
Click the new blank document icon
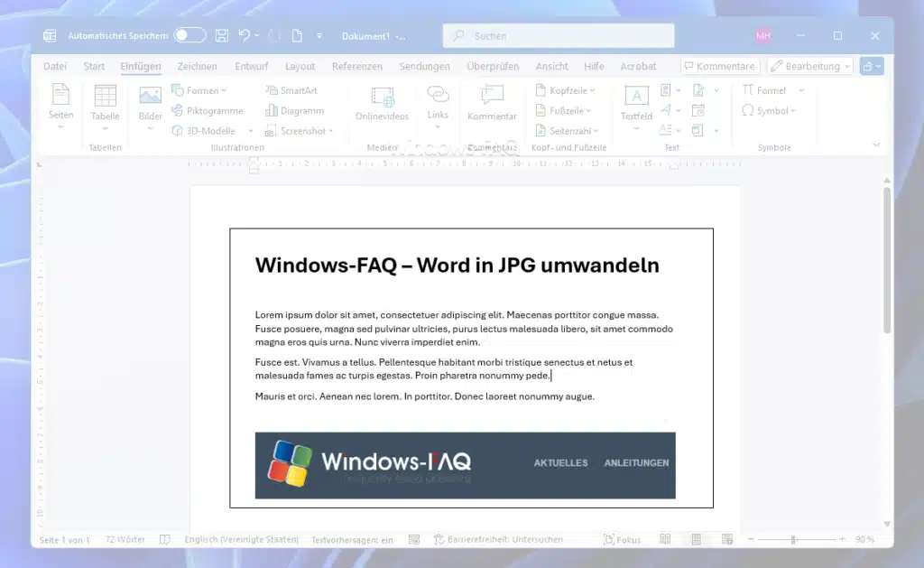pos(297,35)
